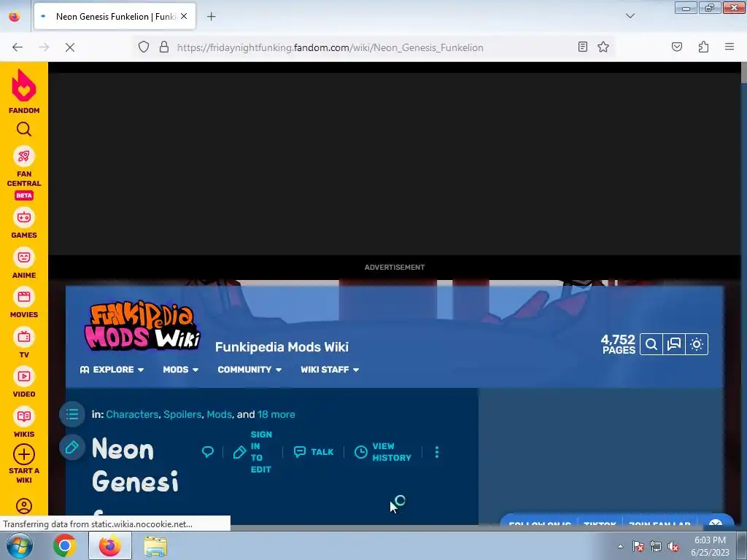Click the Mods category link
The width and height of the screenshot is (747, 560).
point(219,414)
